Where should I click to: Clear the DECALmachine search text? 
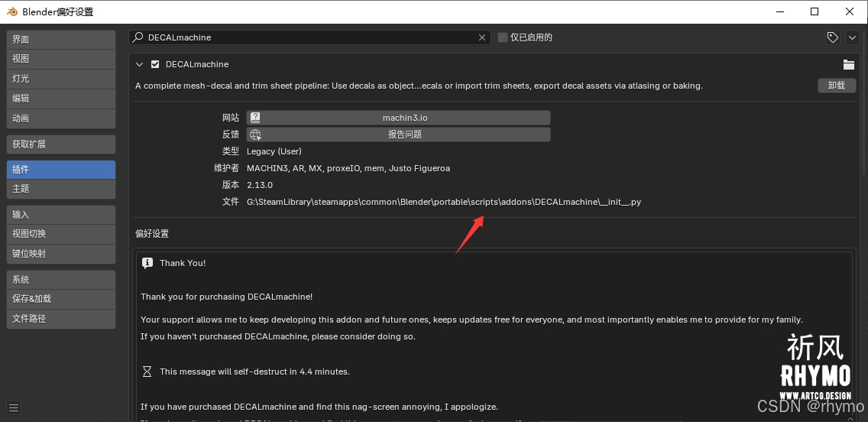(482, 37)
